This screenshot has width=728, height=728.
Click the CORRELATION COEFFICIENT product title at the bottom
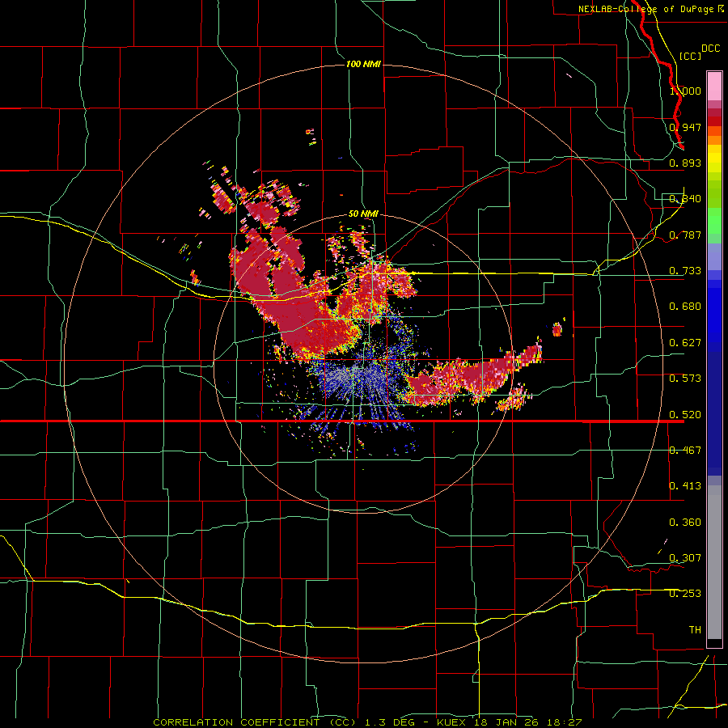[255, 722]
